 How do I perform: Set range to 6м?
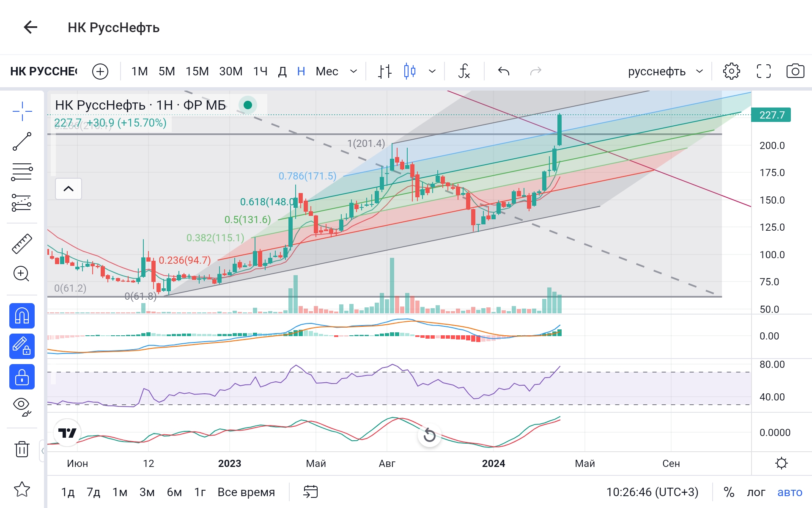coord(174,492)
